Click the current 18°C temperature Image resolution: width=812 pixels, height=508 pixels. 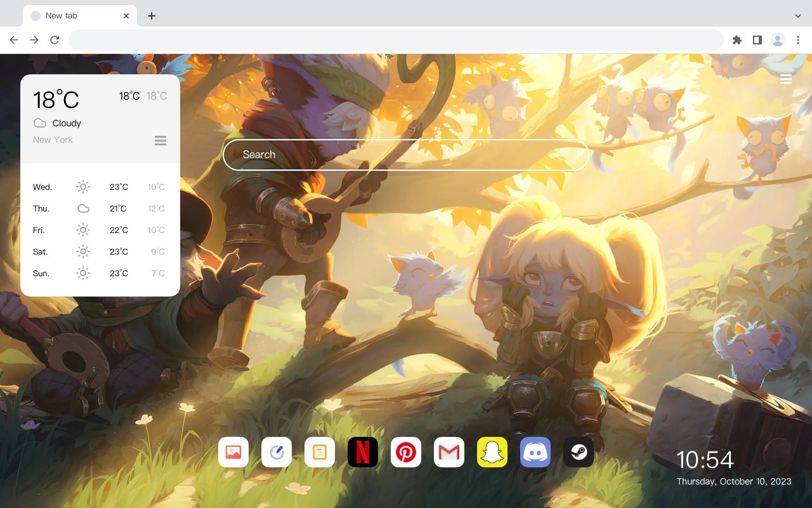click(56, 100)
